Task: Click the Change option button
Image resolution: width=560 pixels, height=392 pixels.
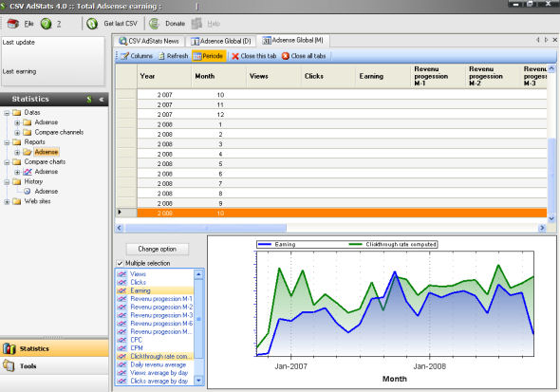Action: coord(158,250)
